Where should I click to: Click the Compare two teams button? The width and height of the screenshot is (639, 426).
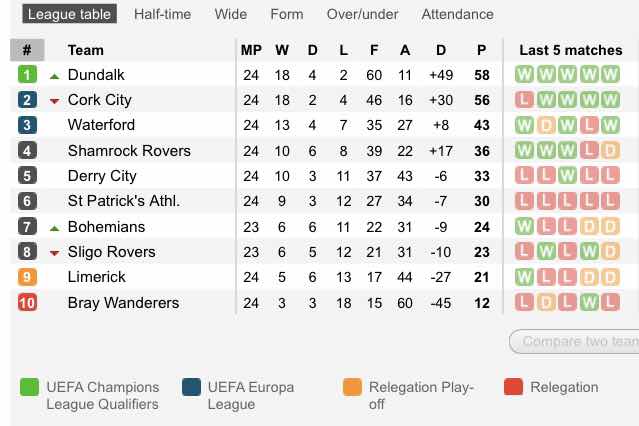pyautogui.click(x=575, y=341)
